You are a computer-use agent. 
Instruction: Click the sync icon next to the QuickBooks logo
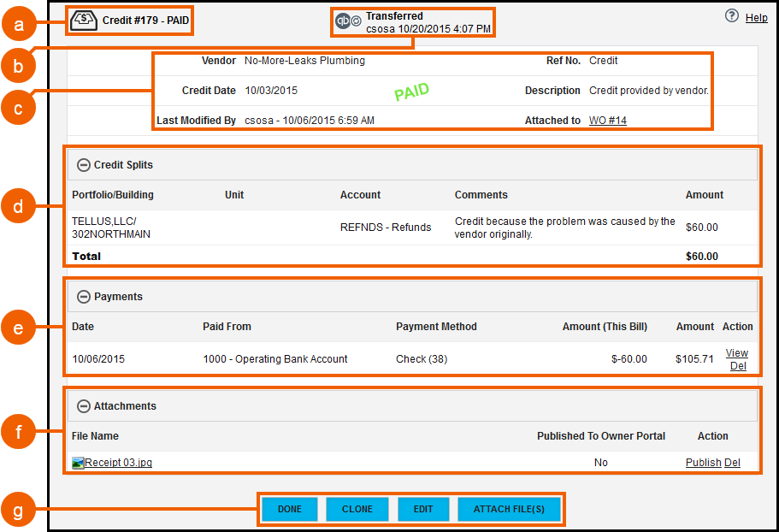pyautogui.click(x=355, y=21)
